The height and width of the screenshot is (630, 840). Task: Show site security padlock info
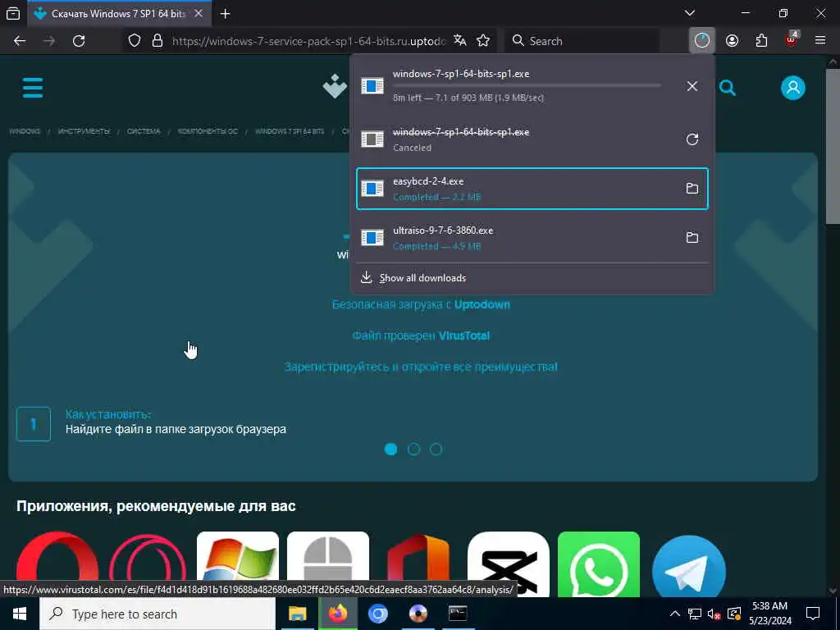[x=157, y=41]
